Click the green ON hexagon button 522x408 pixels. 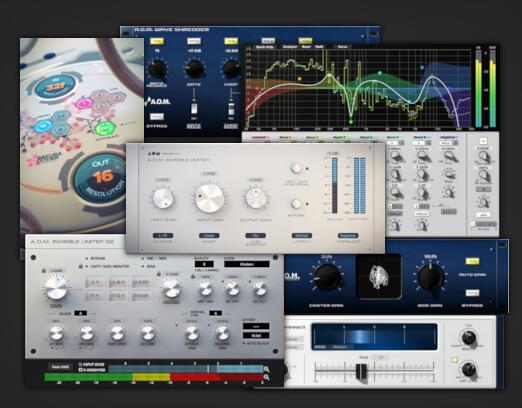(x=105, y=128)
